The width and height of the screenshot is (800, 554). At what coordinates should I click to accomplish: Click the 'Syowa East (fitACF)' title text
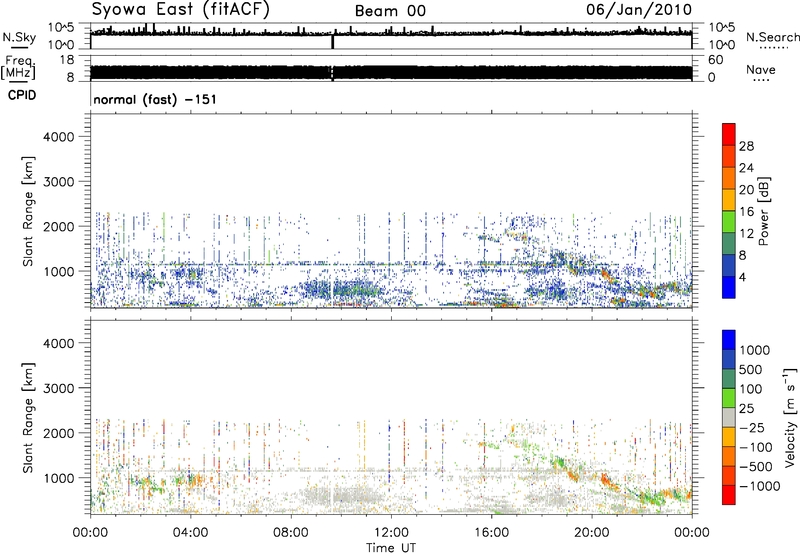181,10
